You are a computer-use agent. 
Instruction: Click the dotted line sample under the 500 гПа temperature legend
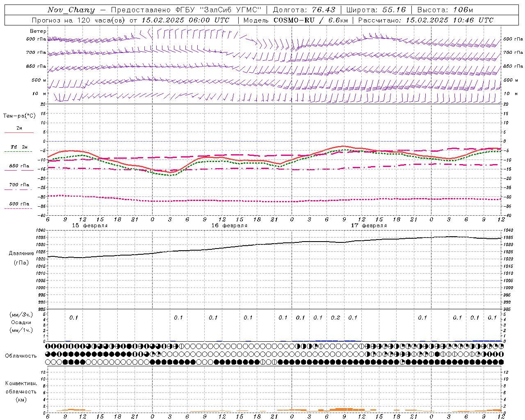point(18,209)
